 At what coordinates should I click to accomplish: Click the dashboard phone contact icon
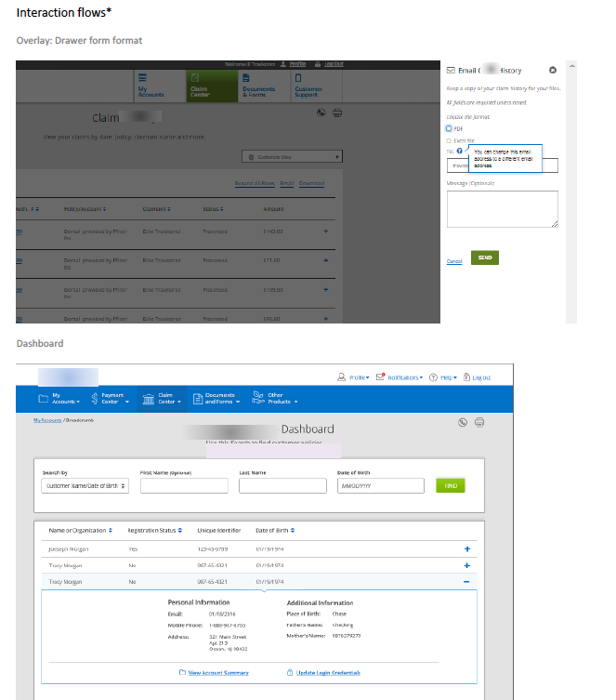click(x=463, y=422)
